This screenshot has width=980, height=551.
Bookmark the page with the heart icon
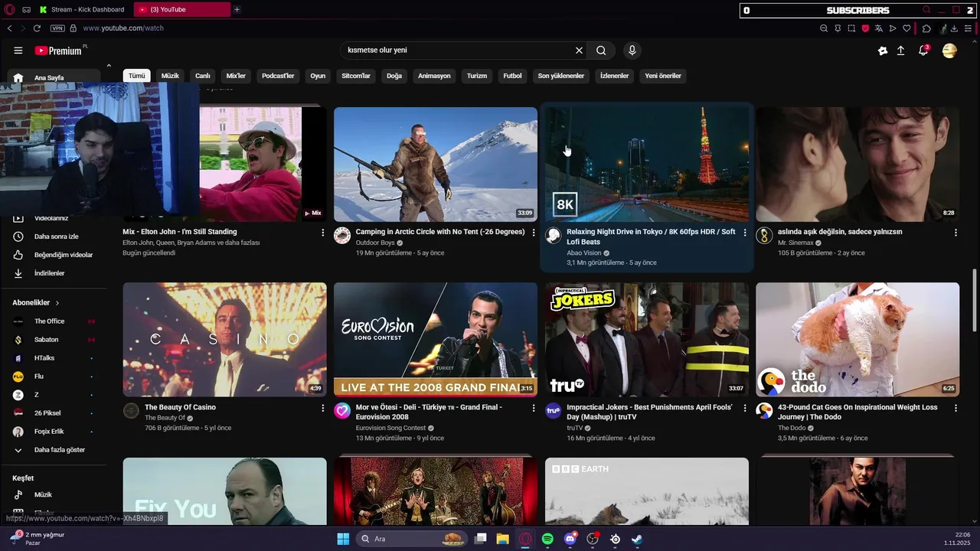point(906,28)
